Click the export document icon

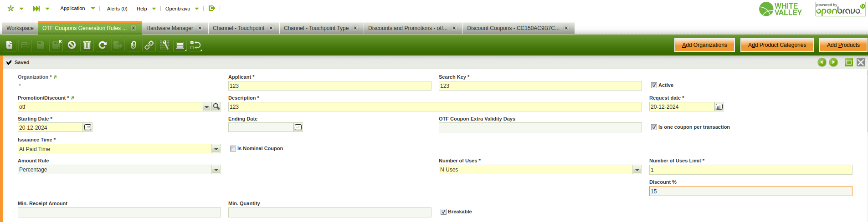point(118,45)
